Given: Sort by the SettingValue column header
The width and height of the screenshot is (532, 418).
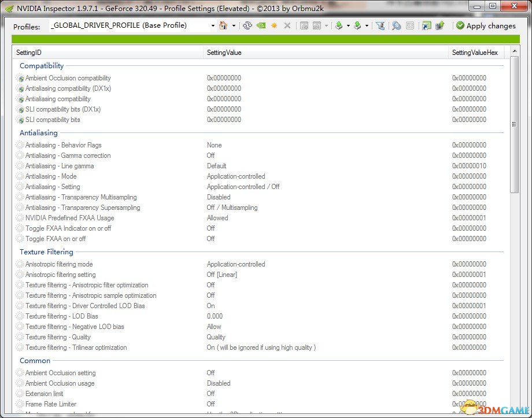Looking at the screenshot, I should [326, 53].
